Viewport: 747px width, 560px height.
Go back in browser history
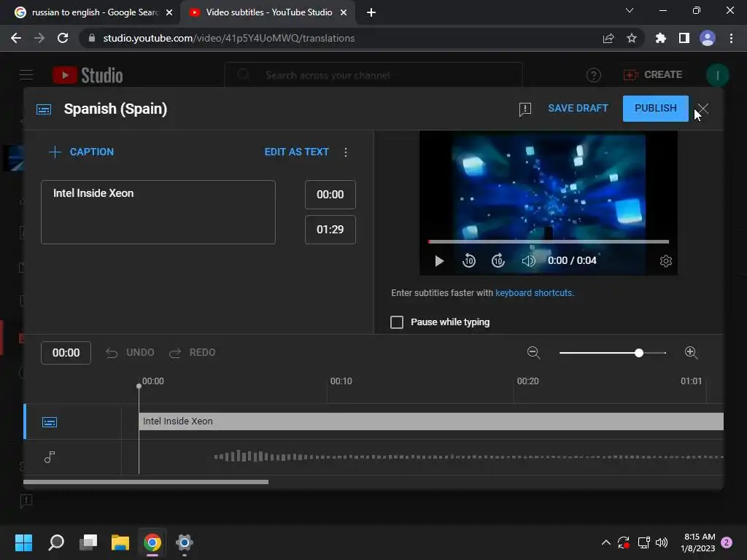tap(16, 38)
